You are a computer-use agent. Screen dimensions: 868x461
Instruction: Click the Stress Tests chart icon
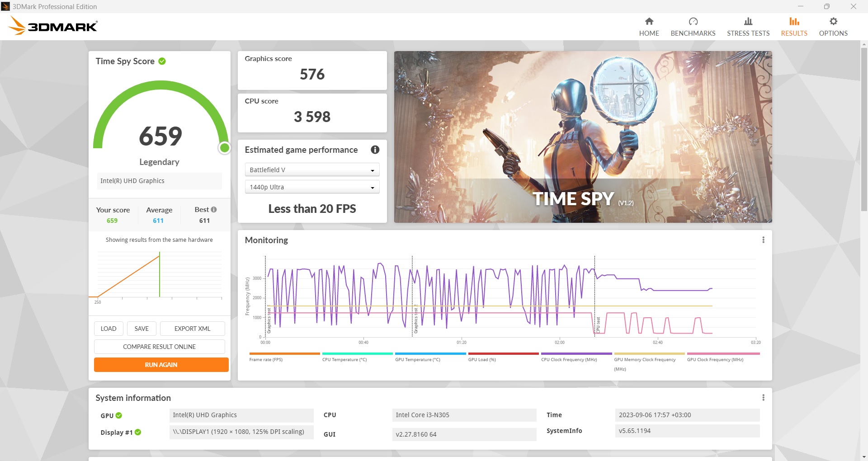pyautogui.click(x=748, y=22)
